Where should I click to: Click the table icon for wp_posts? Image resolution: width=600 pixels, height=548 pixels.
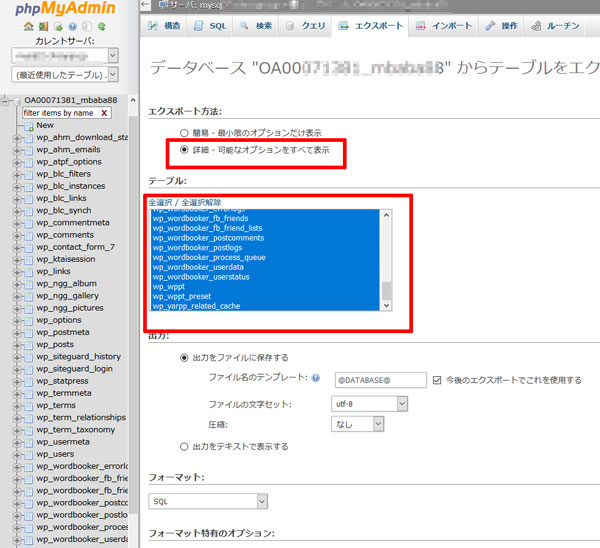(x=29, y=345)
